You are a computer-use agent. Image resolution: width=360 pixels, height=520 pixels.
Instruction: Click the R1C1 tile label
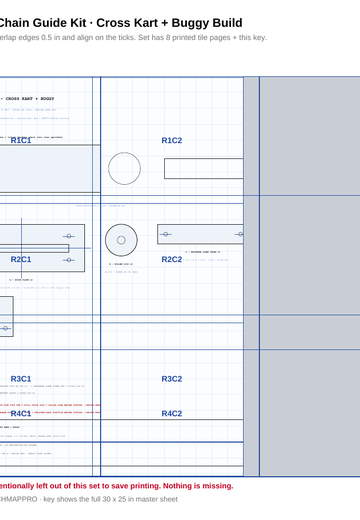[21, 140]
